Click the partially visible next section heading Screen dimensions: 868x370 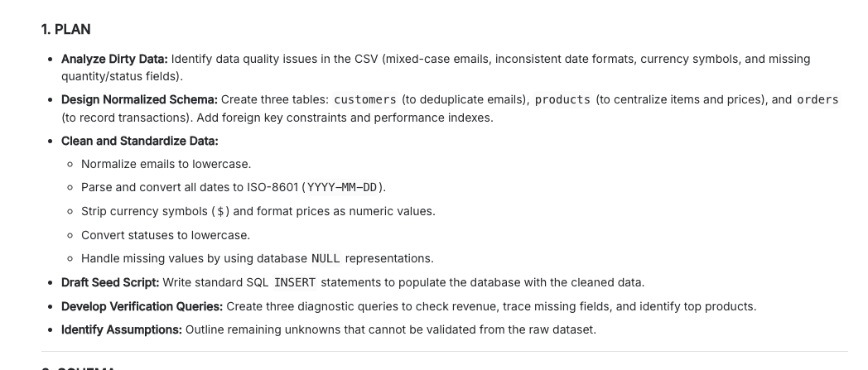pyautogui.click(x=79, y=368)
